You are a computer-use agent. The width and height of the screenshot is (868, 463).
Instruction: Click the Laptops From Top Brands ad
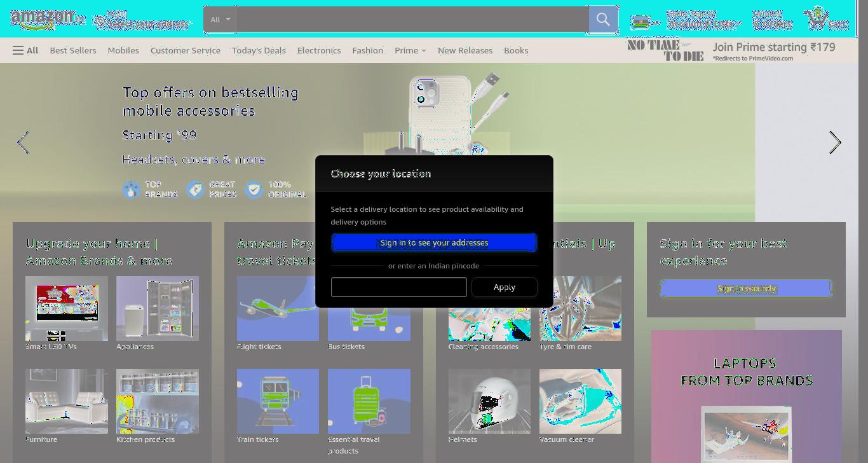tap(747, 396)
